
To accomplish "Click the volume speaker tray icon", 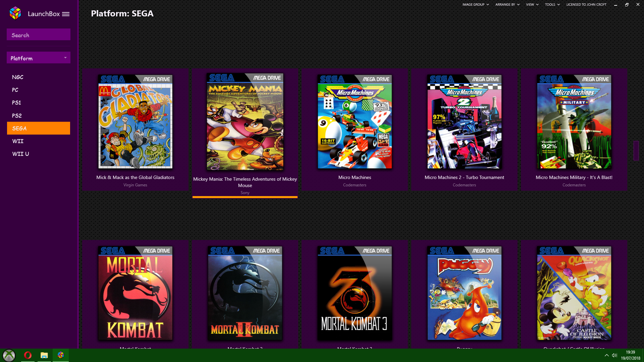I will pyautogui.click(x=614, y=355).
